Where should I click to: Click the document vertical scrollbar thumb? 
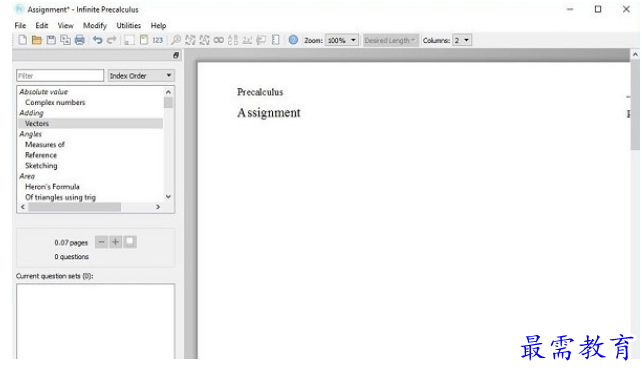635,105
